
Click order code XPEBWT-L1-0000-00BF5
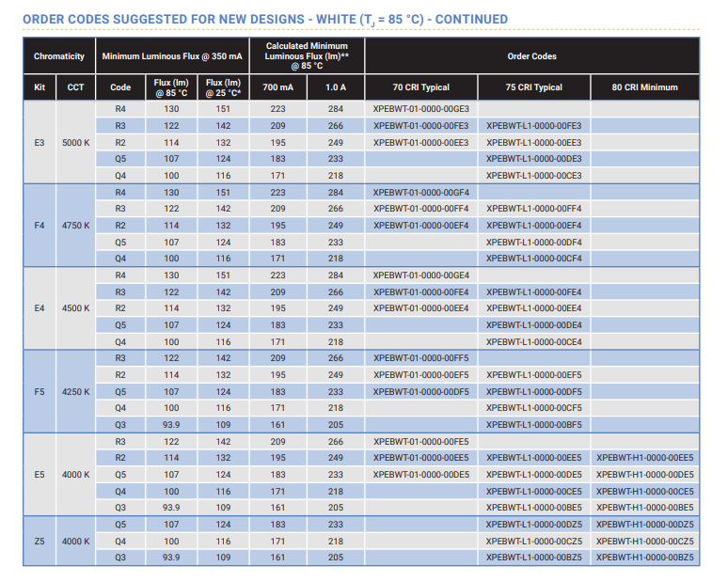pos(534,425)
